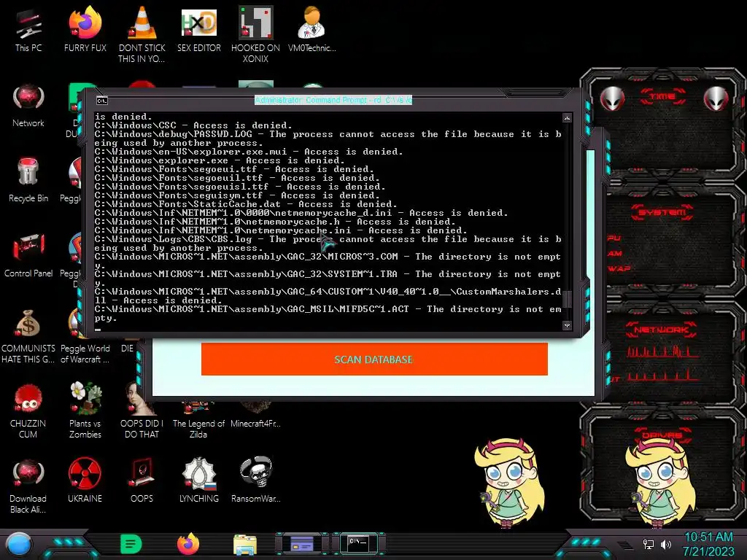Open the HOOKED ON XONIX icon
The height and width of the screenshot is (560, 747).
(x=255, y=35)
